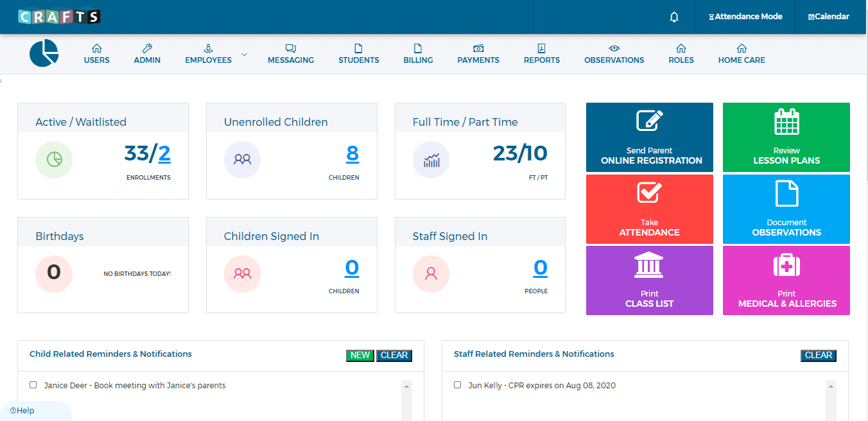Open the Print Medical & Allergies tile
The width and height of the screenshot is (868, 421).
pyautogui.click(x=786, y=280)
